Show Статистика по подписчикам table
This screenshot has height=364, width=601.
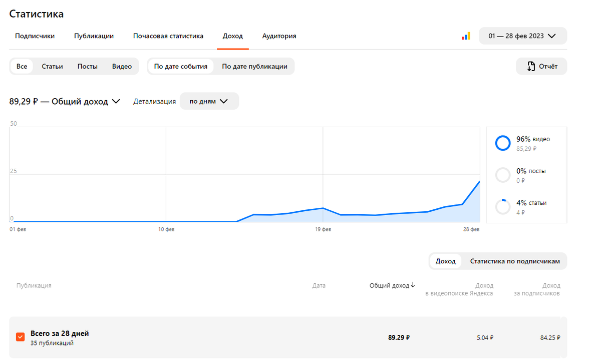[x=515, y=261]
